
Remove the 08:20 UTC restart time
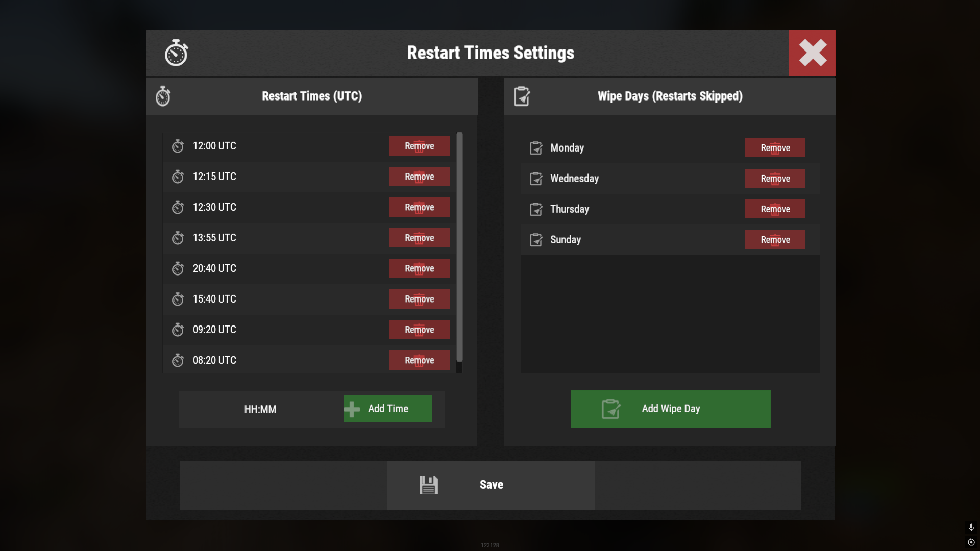click(x=419, y=360)
